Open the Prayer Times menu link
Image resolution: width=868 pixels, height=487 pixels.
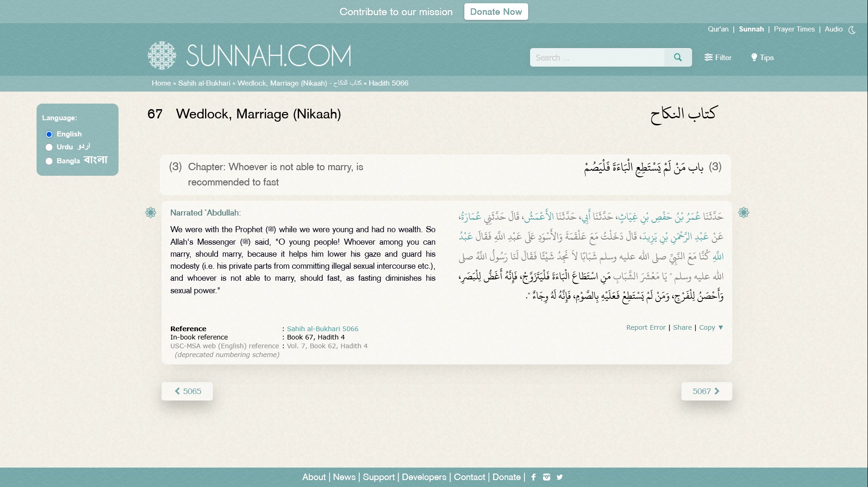point(794,29)
